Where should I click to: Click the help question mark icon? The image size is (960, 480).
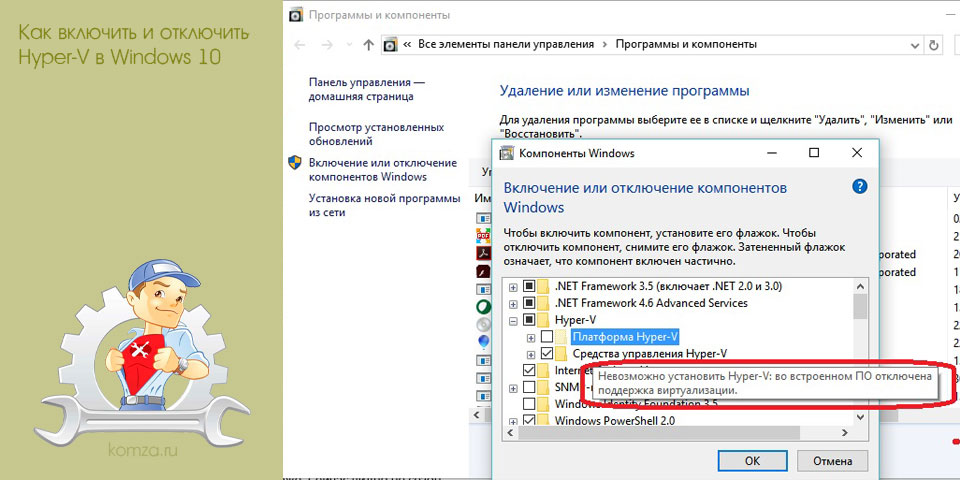tap(860, 187)
